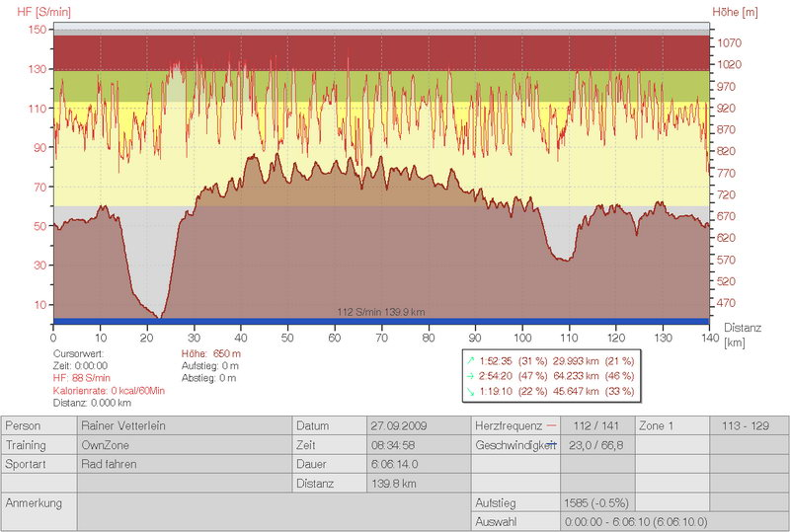Click the downhill arrow icon in legend
Image resolution: width=790 pixels, height=532 pixels.
tap(469, 392)
